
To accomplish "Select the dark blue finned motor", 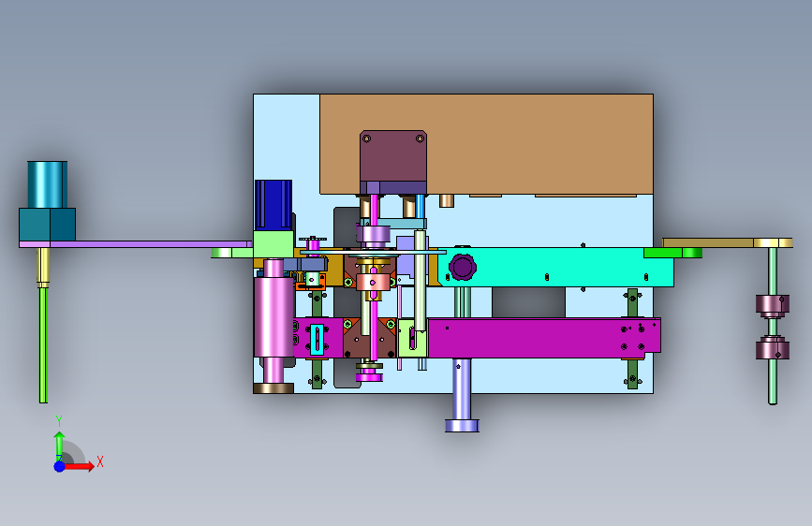I will [273, 205].
